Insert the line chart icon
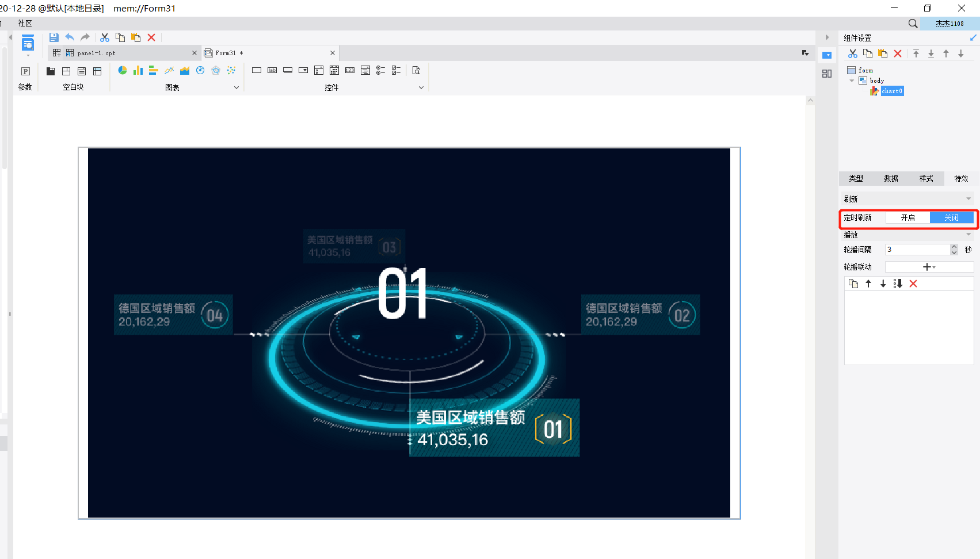Viewport: 980px width, 559px height. click(169, 70)
